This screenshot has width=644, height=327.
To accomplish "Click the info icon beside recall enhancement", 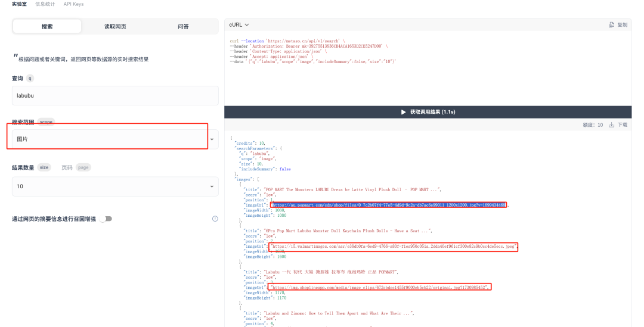I will 215,219.
